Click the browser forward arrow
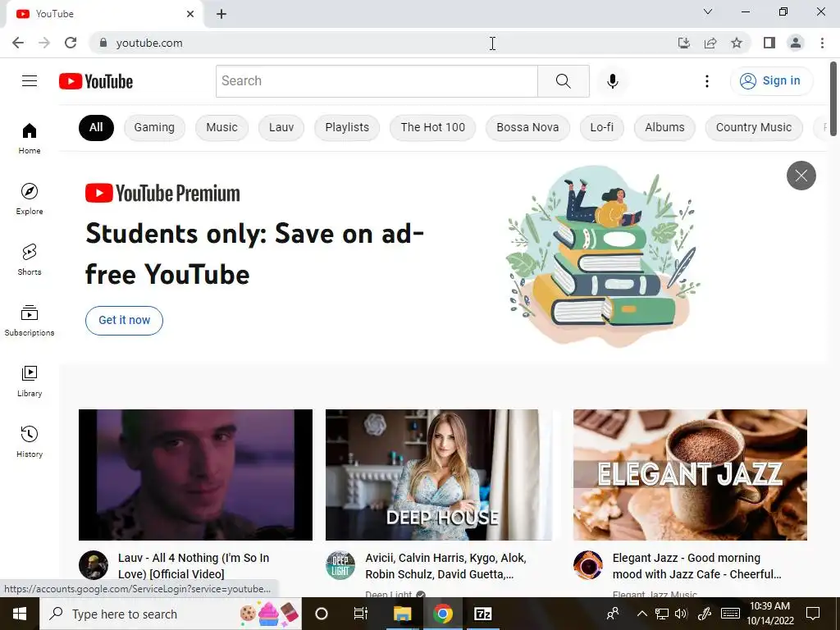840x630 pixels. tap(44, 43)
